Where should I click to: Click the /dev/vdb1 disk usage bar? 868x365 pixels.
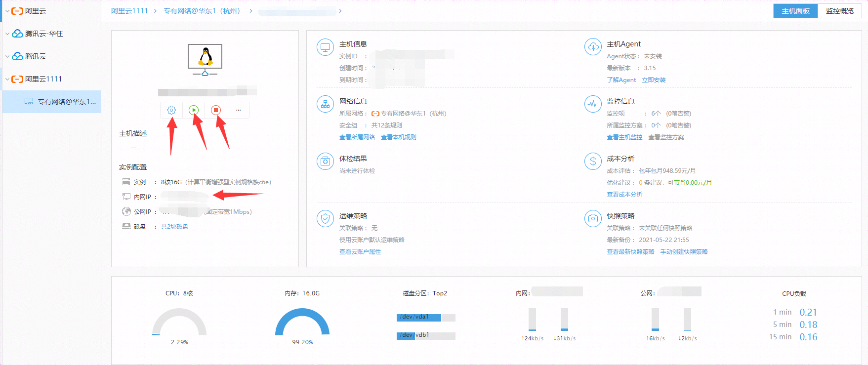tap(426, 336)
